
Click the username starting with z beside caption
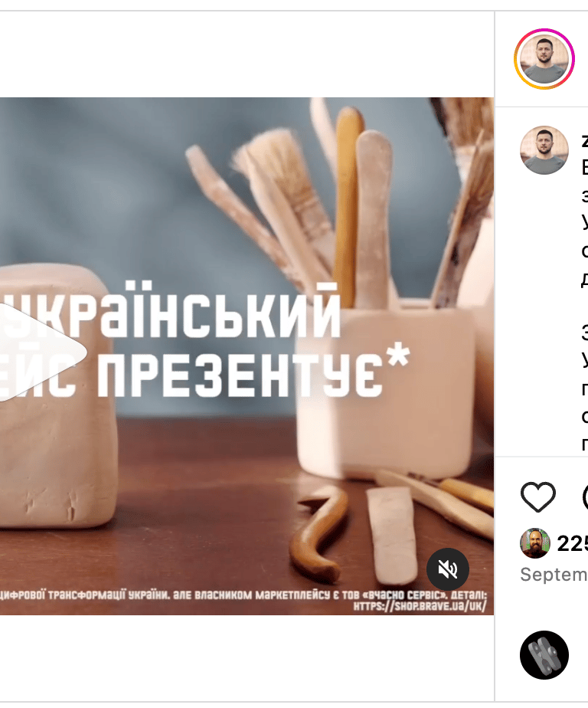click(585, 142)
